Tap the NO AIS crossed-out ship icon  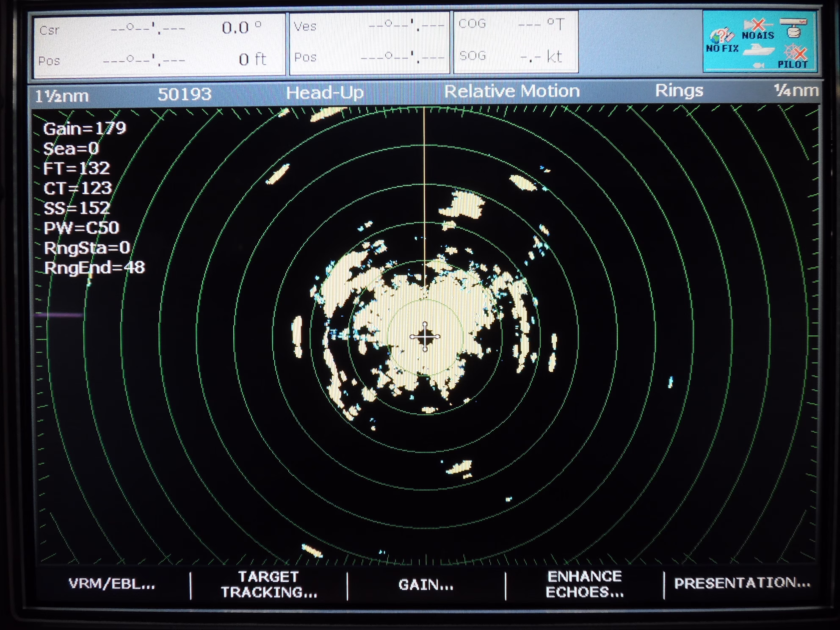tap(758, 29)
